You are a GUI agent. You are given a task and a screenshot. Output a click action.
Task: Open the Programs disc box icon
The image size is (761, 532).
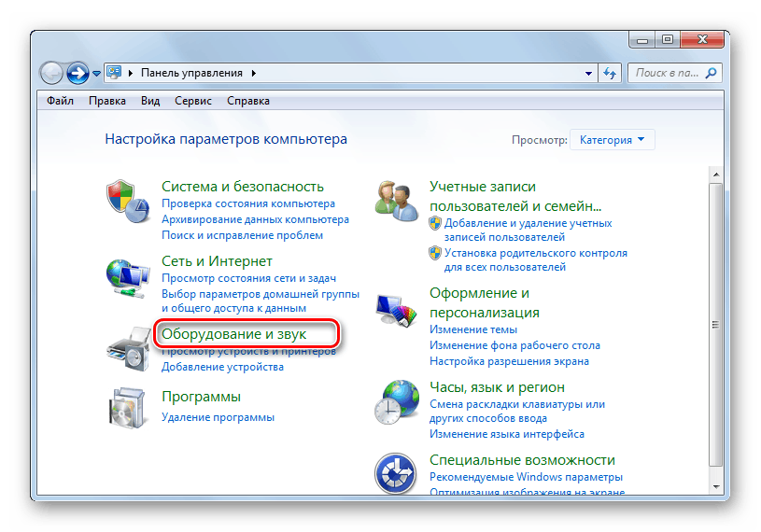point(127,407)
